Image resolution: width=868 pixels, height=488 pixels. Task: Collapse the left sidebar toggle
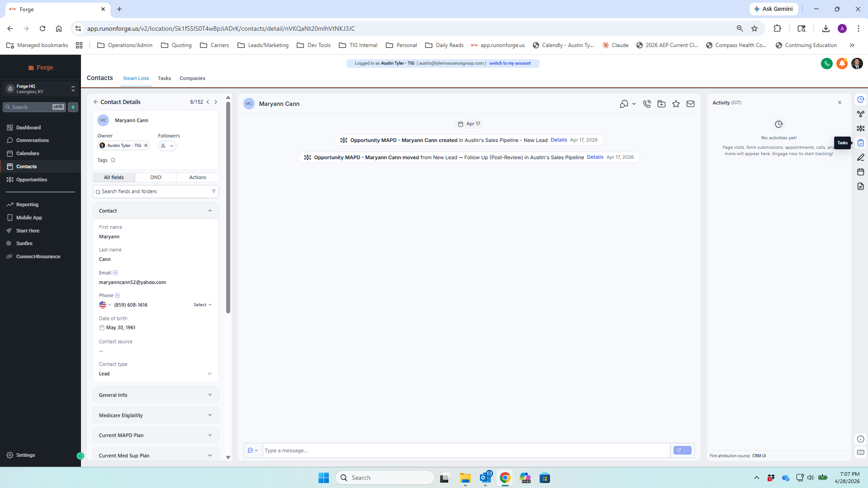(80, 456)
